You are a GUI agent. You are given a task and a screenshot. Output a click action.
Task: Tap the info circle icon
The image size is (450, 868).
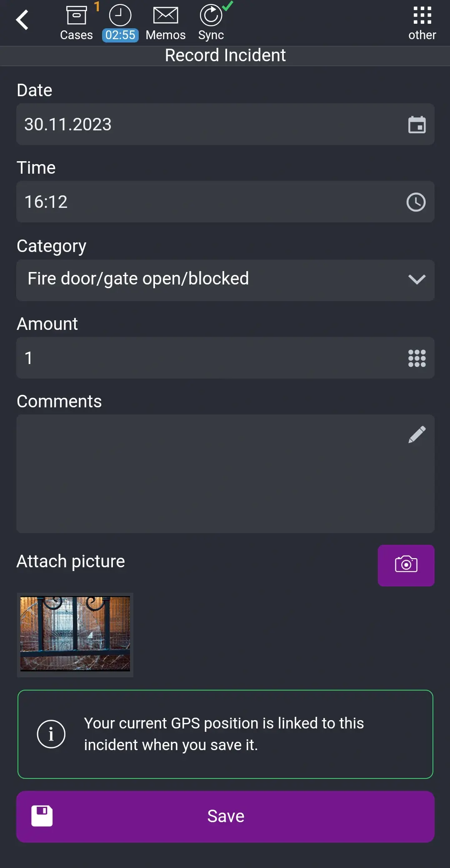(52, 734)
